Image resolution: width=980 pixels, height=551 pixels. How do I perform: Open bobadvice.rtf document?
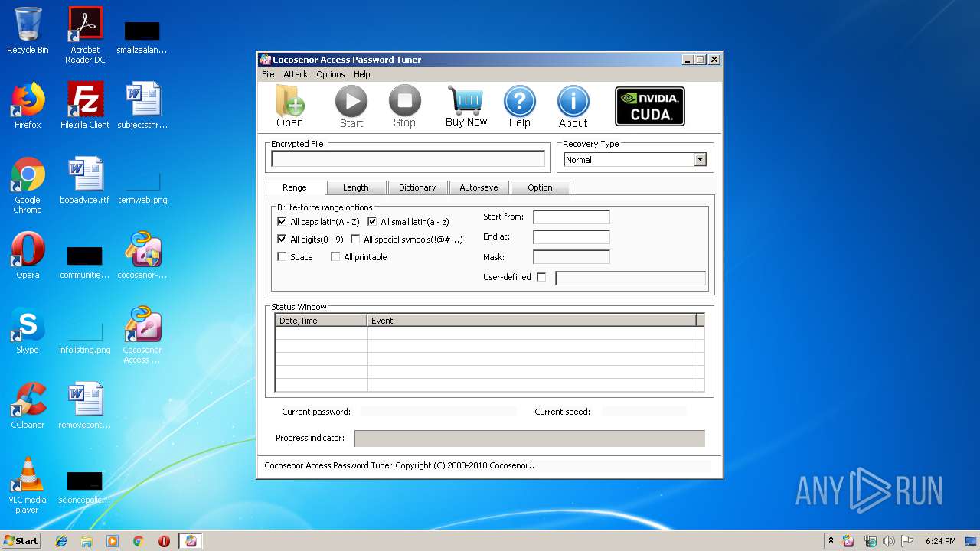click(85, 181)
